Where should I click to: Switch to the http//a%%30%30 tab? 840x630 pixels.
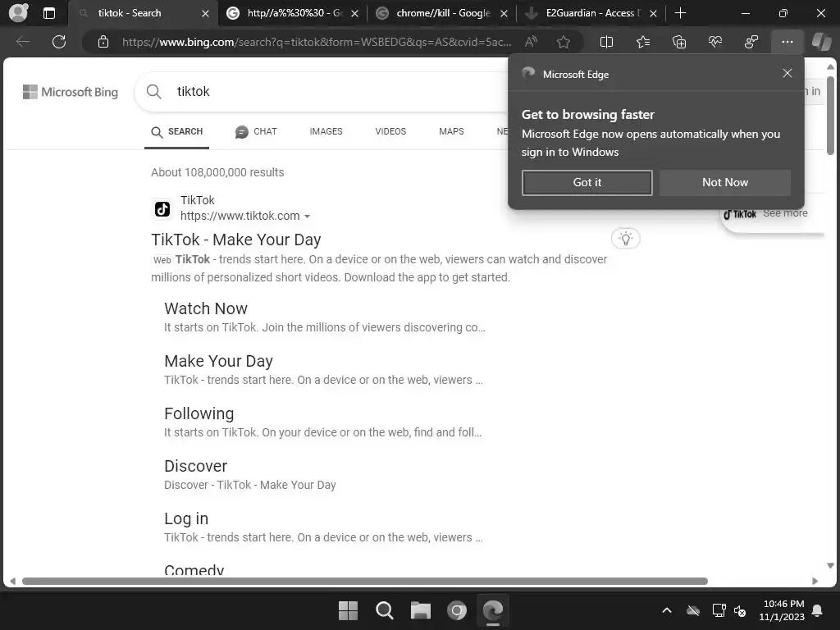[x=294, y=13]
